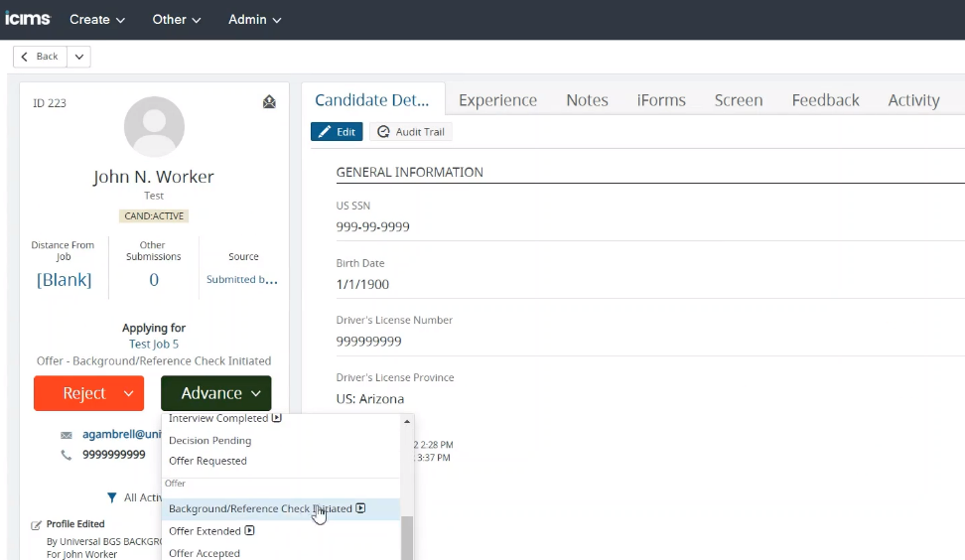This screenshot has height=560, width=965.
Task: Open the Audit Trail
Action: point(411,132)
